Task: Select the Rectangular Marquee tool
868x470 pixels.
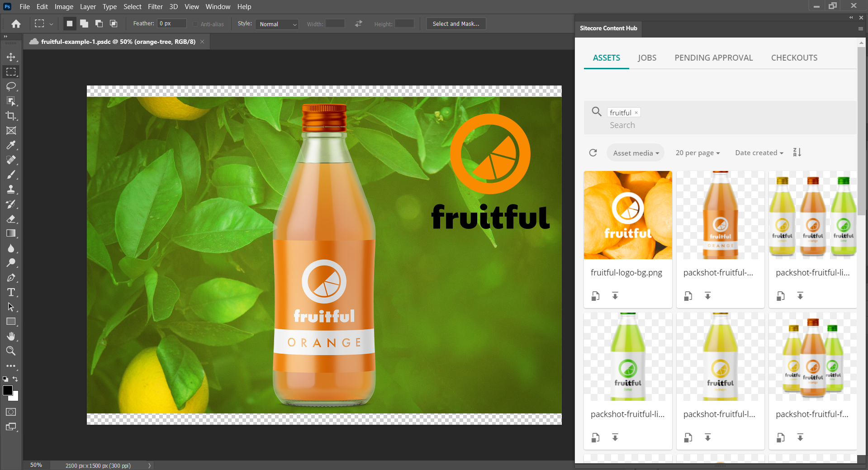Action: click(x=11, y=71)
